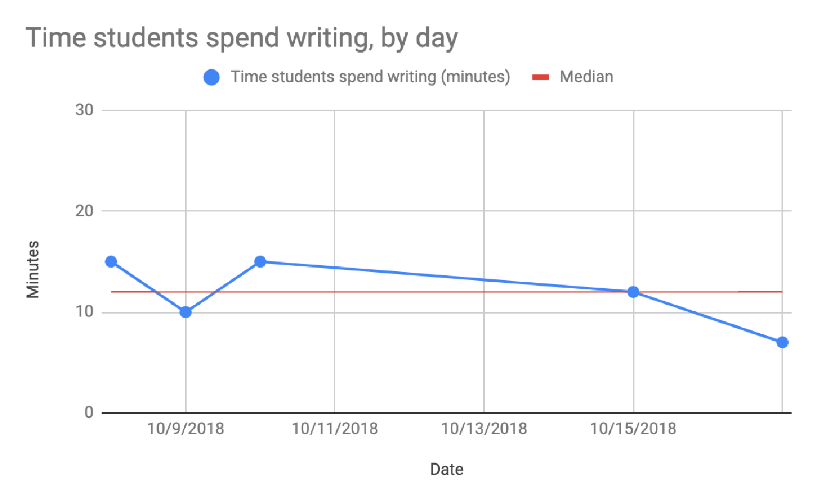Click the "Median" legend label
The image size is (817, 504).
586,77
